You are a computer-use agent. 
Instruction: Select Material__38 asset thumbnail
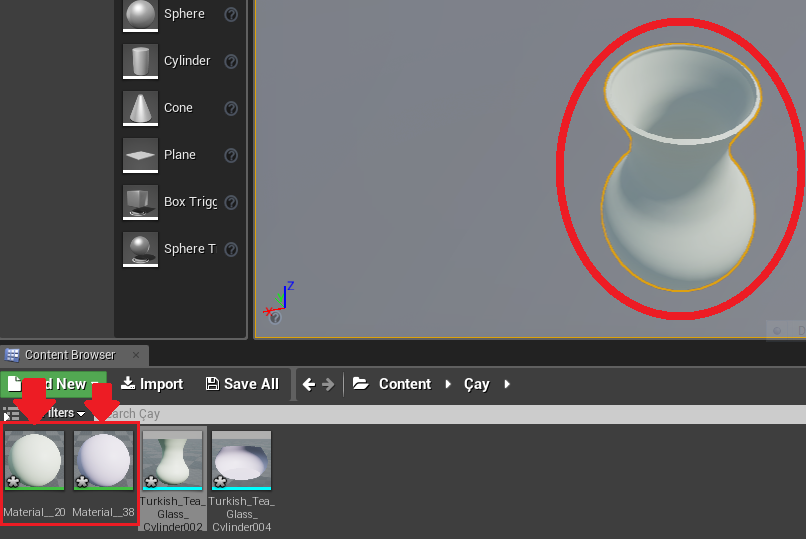(x=103, y=460)
